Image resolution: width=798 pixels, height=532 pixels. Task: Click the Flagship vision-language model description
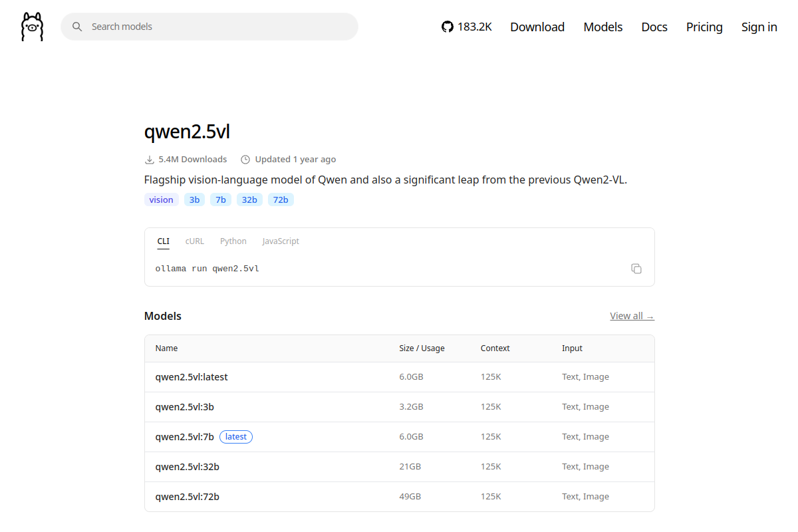point(386,180)
